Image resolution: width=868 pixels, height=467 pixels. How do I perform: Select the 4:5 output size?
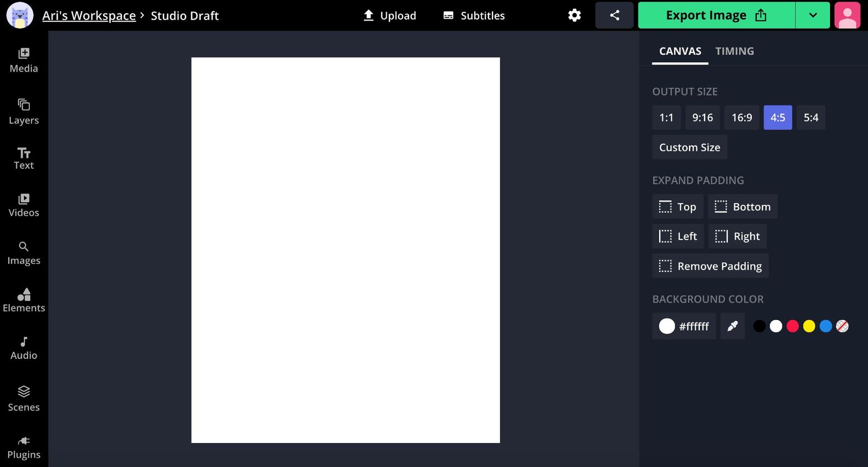778,117
